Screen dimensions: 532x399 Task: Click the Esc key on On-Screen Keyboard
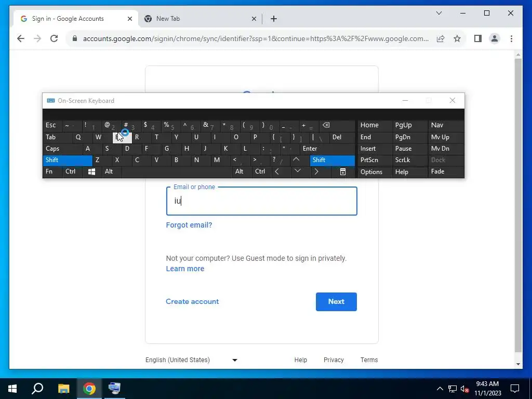point(53,125)
